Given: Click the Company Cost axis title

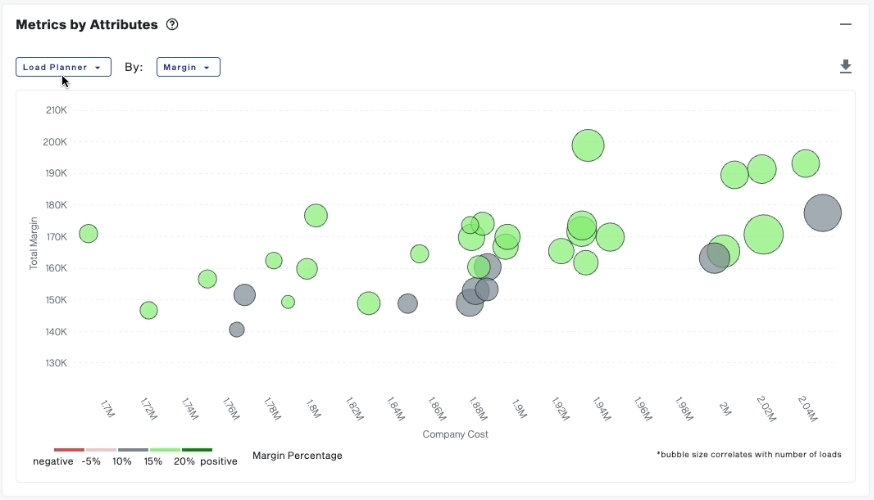Looking at the screenshot, I should (x=455, y=434).
